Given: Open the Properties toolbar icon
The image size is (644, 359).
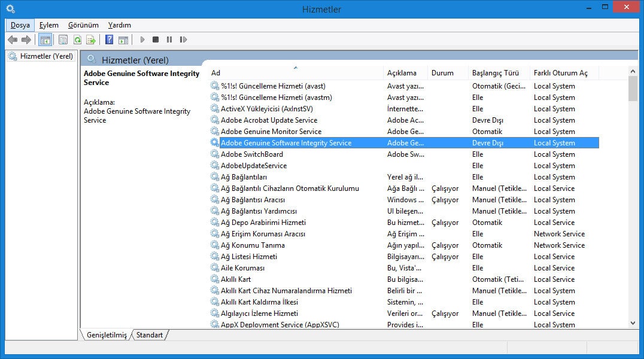Looking at the screenshot, I should (63, 40).
